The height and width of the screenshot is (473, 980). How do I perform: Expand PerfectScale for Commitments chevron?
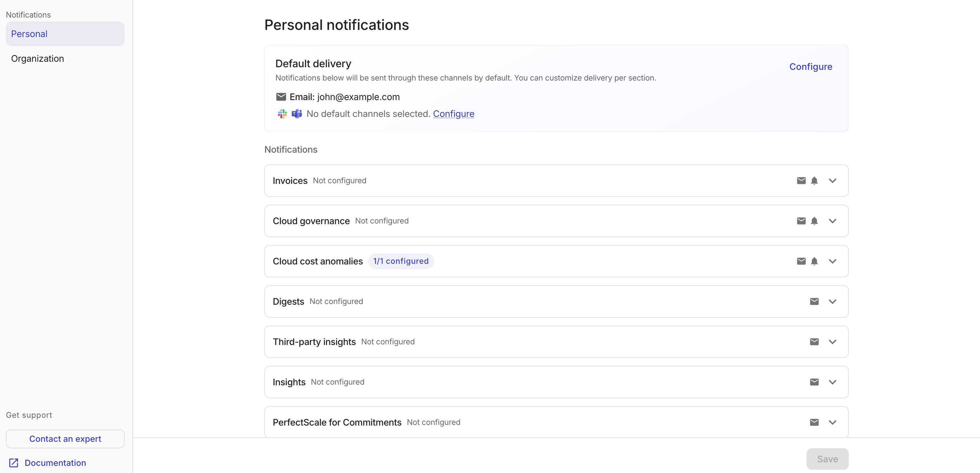(832, 422)
